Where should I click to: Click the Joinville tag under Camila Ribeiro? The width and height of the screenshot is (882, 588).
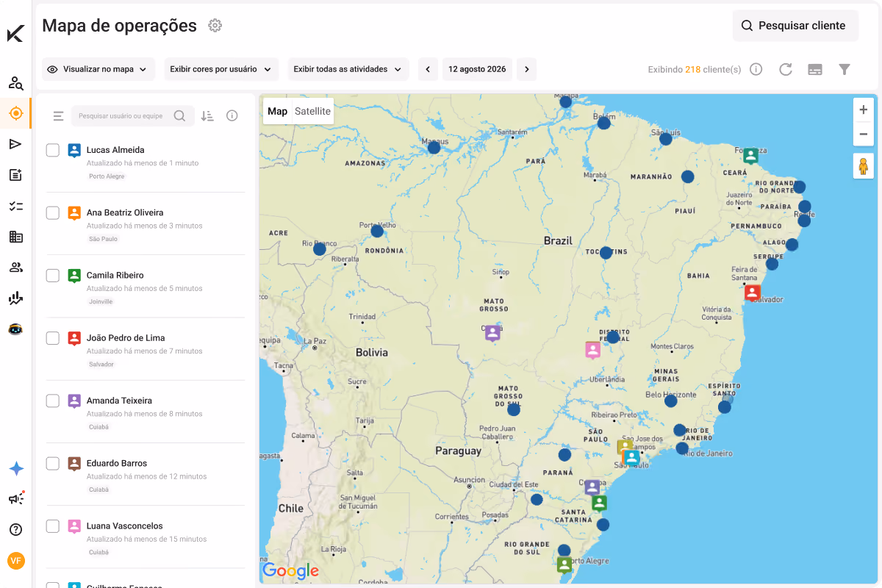[x=101, y=302]
